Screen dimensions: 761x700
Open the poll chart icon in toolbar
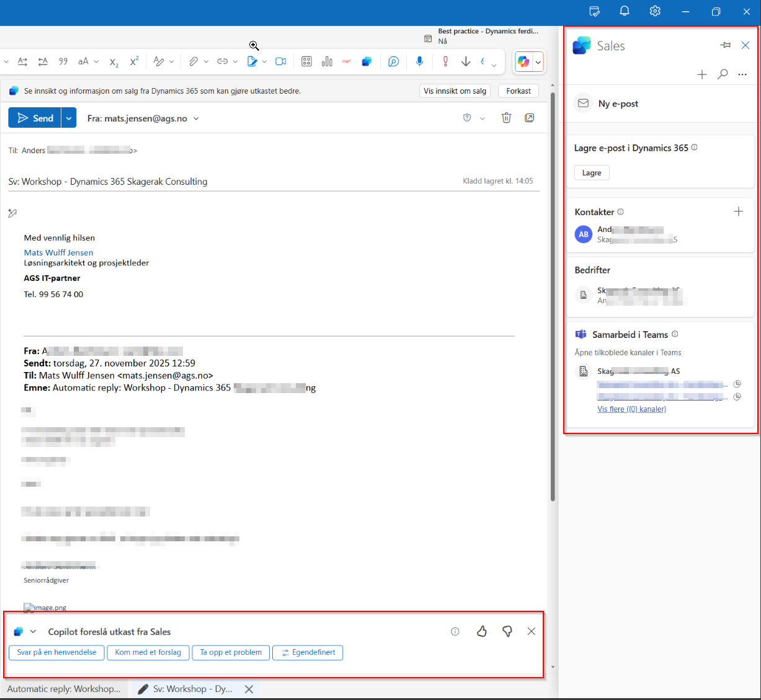327,61
